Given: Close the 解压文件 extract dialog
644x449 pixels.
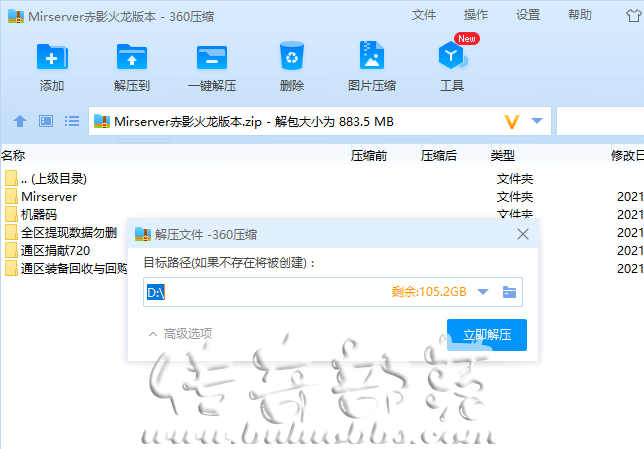Looking at the screenshot, I should click(523, 234).
